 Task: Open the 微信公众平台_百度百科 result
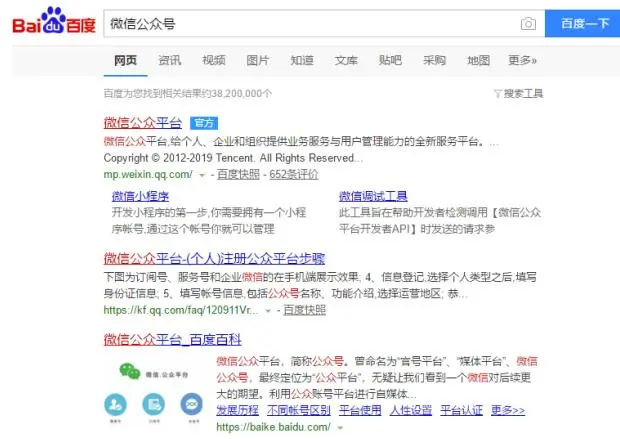[x=172, y=340]
